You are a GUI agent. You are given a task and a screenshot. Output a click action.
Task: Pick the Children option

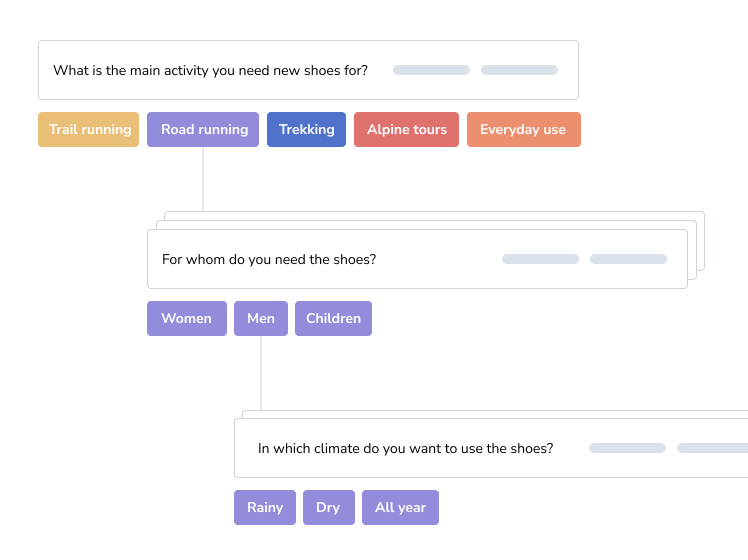(333, 319)
